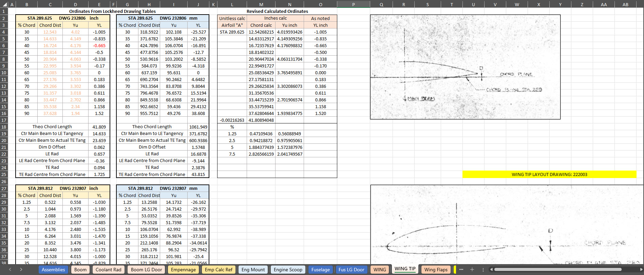Click the tab bar resize handle dots
644x275 pixels.
(x=483, y=270)
